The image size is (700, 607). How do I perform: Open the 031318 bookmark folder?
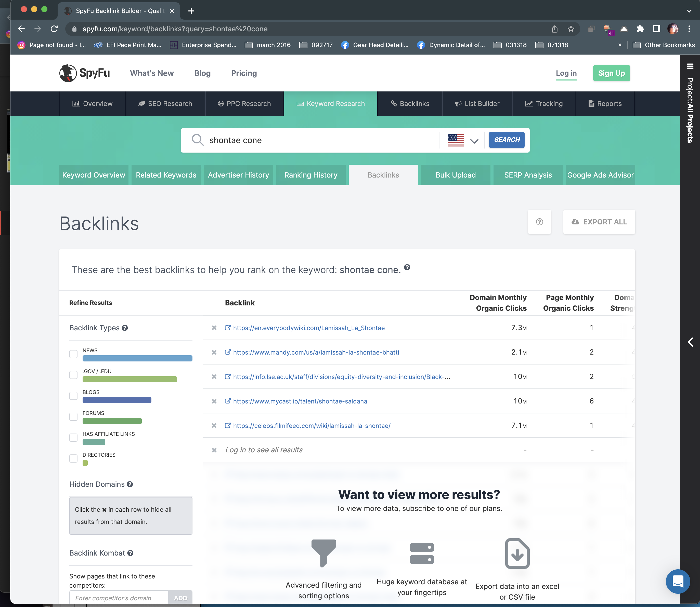[x=510, y=45]
